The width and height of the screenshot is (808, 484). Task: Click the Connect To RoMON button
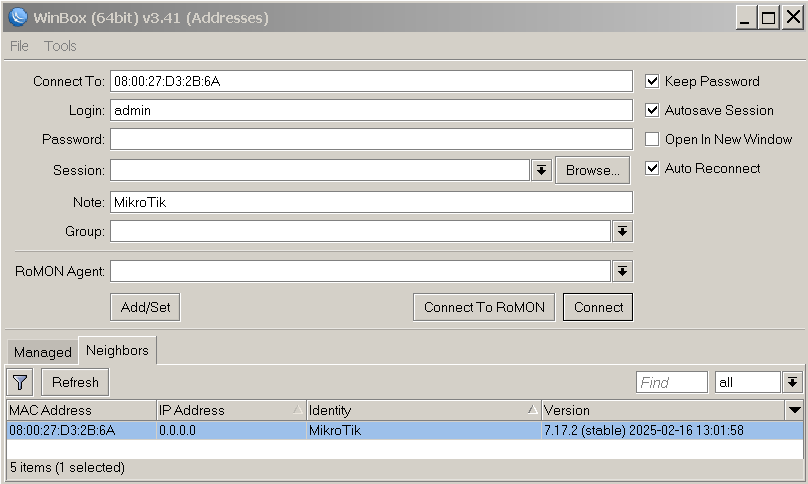pos(484,307)
